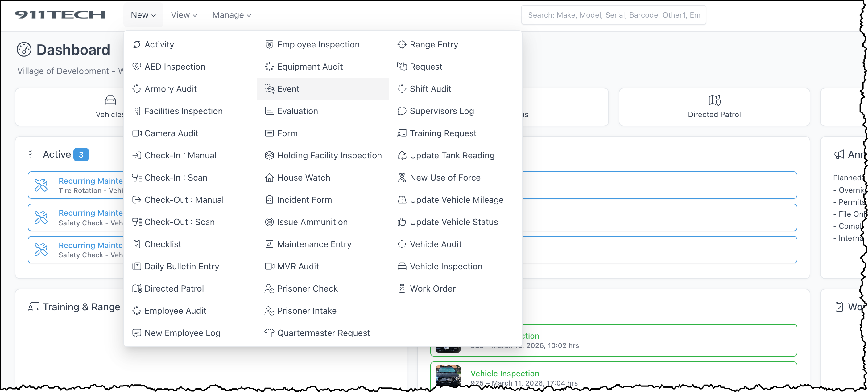
Task: Focus the Make, Model, Serial search field
Action: point(613,15)
